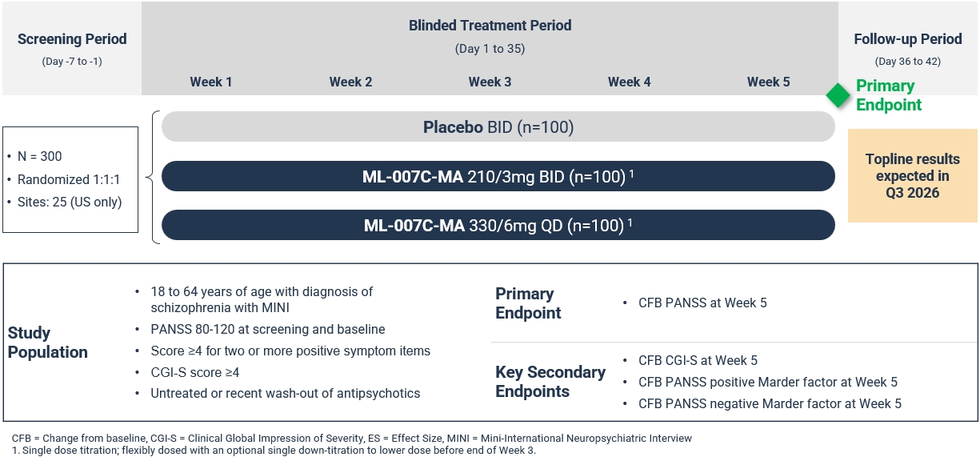Screen dimensions: 980x457
Task: Select the ML-007C-MA 330/6mg QD bar
Action: pyautogui.click(x=498, y=226)
